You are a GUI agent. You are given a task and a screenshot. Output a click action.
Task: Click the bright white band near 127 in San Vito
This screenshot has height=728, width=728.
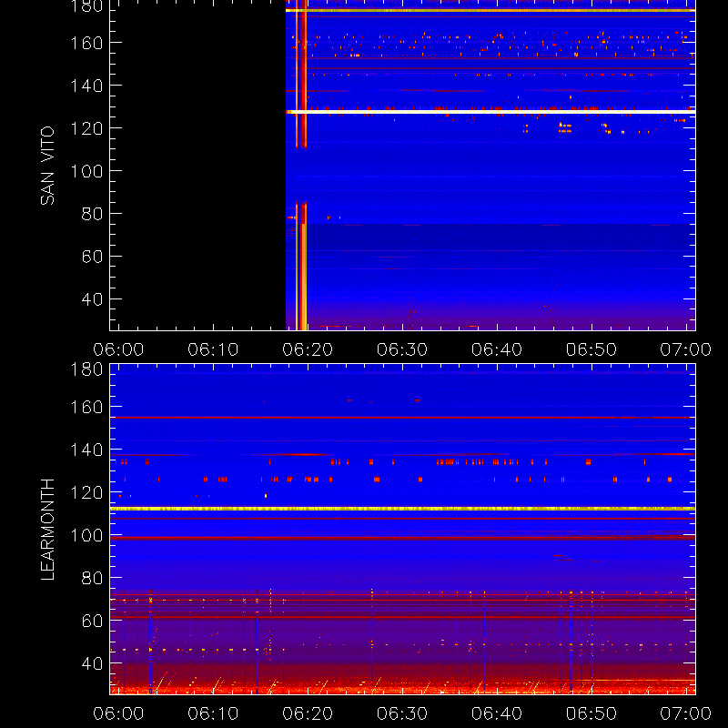[x=490, y=112]
